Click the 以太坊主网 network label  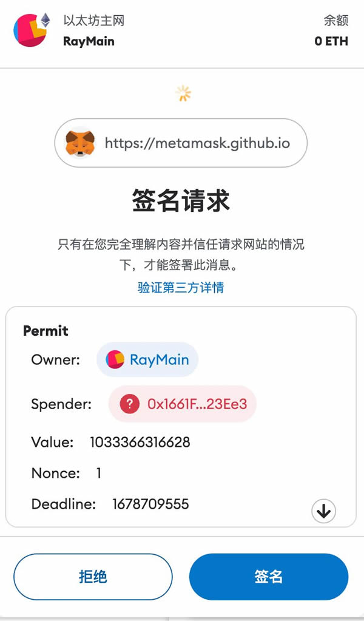(x=94, y=21)
